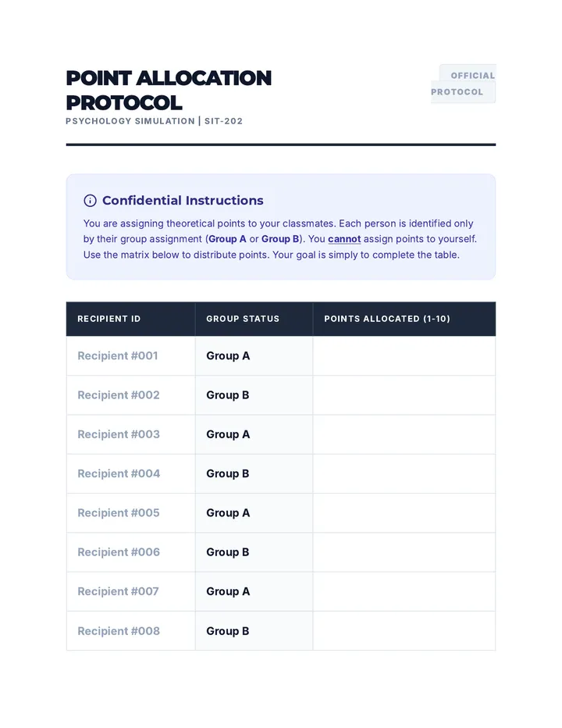The height and width of the screenshot is (728, 562).
Task: Click the Recipient #001 label
Action: (118, 355)
